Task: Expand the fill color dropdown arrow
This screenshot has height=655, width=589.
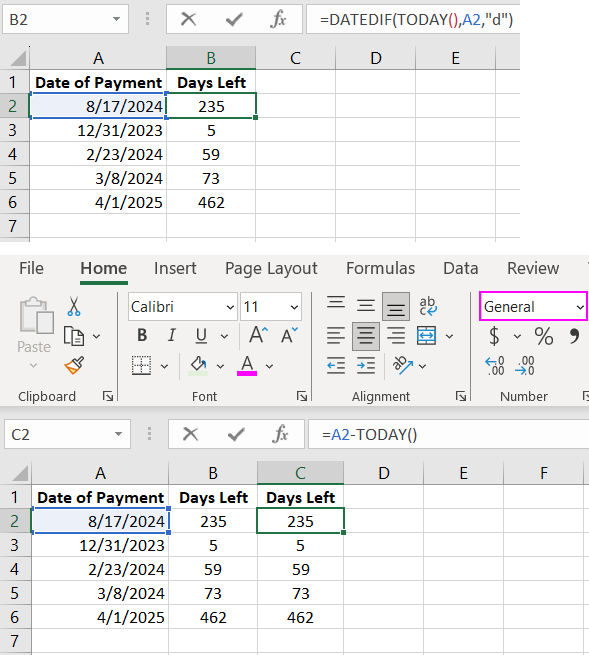Action: pos(220,367)
